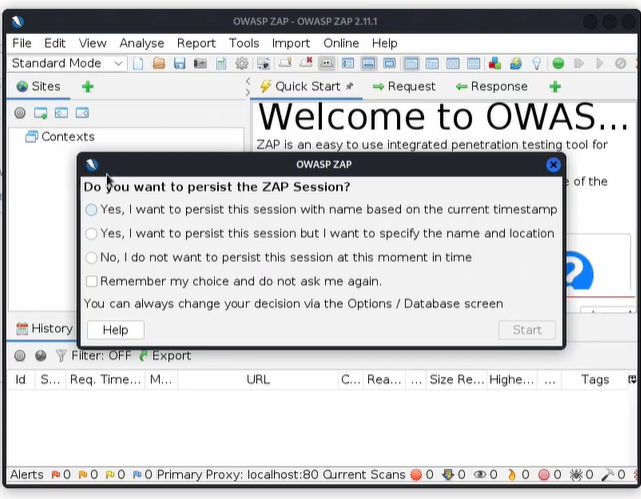Click the Export icon in History panel
Viewport: 641px width, 499px height.
pyautogui.click(x=144, y=355)
